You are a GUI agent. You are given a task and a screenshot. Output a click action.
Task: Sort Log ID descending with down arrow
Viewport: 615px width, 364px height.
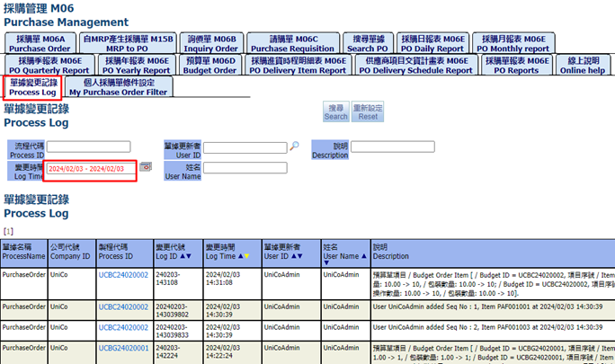[189, 256]
